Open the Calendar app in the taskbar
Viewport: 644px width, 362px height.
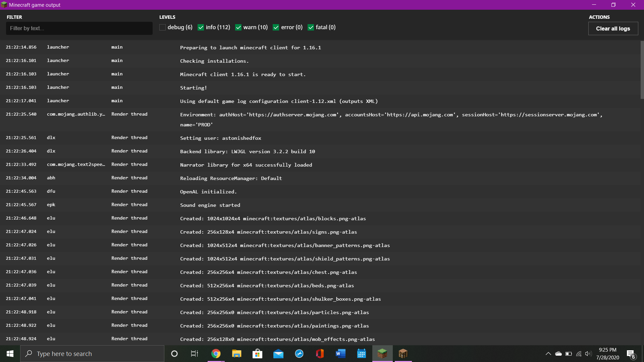tap(361, 354)
